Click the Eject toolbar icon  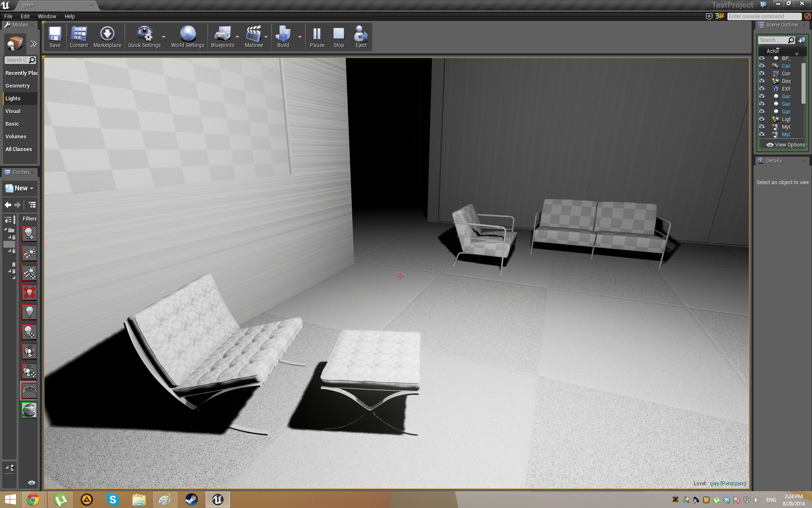click(361, 37)
